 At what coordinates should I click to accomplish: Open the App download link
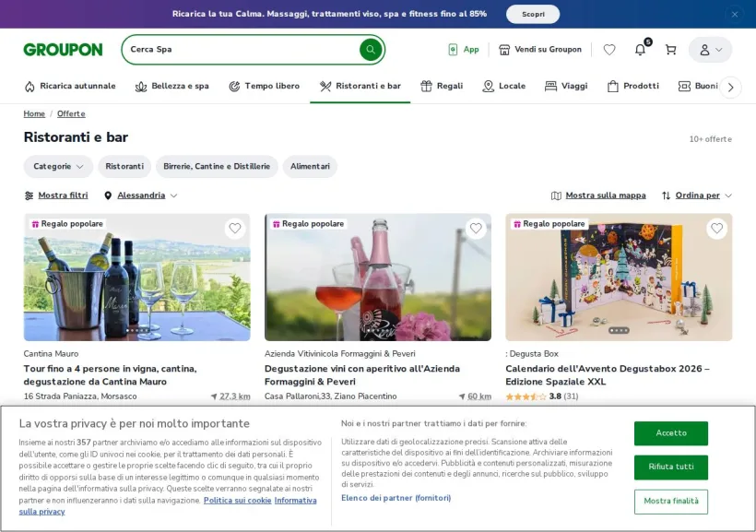pyautogui.click(x=464, y=49)
